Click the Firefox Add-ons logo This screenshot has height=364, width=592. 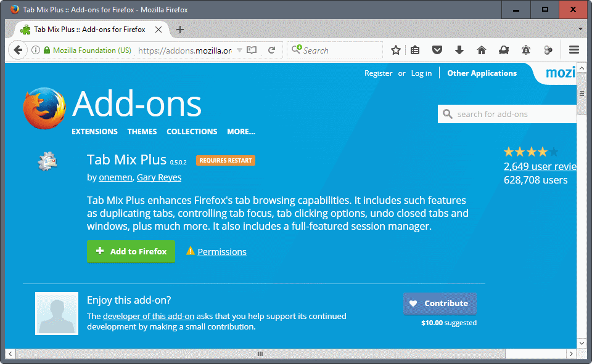click(x=44, y=108)
